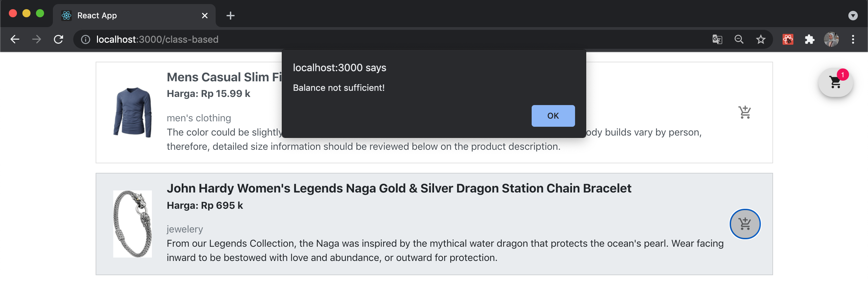868x284 pixels.
Task: Click the browser back arrow
Action: click(15, 39)
